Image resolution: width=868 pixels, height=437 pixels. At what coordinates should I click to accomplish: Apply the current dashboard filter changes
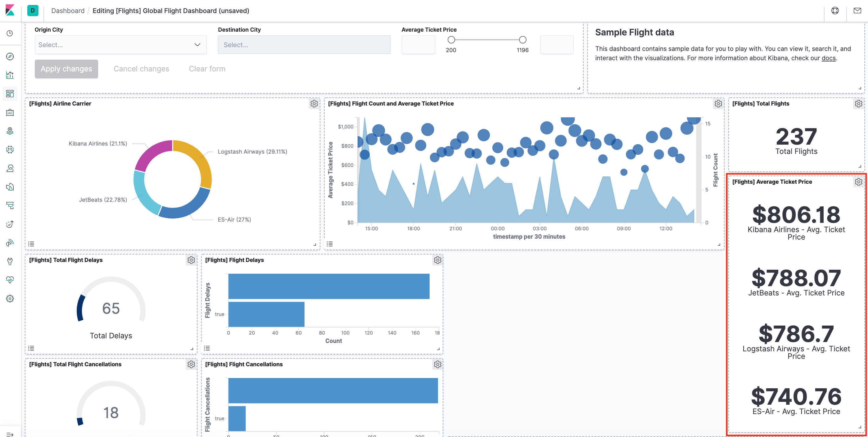pos(66,69)
